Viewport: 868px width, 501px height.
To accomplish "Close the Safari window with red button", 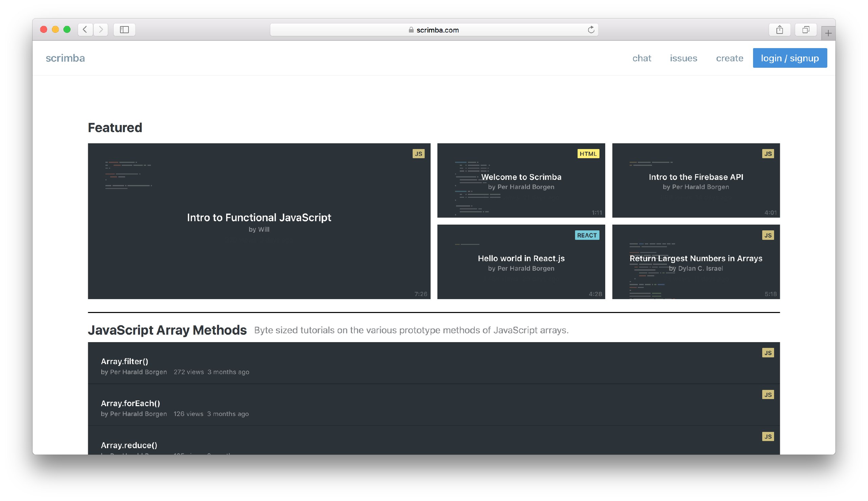I will pos(43,29).
